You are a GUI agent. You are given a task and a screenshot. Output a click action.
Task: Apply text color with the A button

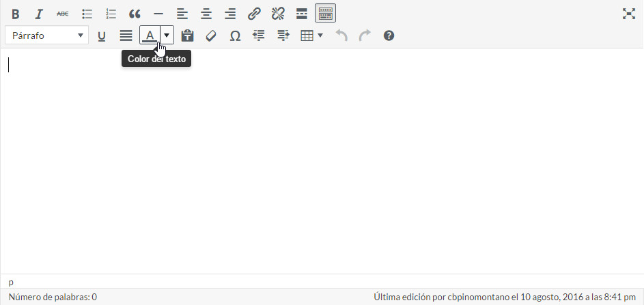[x=150, y=35]
